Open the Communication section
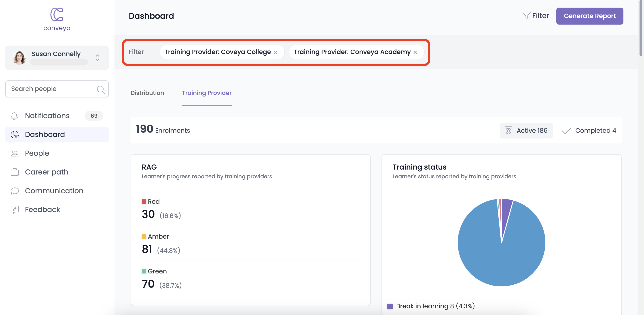Screen dimensions: 644x315 coord(57,191)
